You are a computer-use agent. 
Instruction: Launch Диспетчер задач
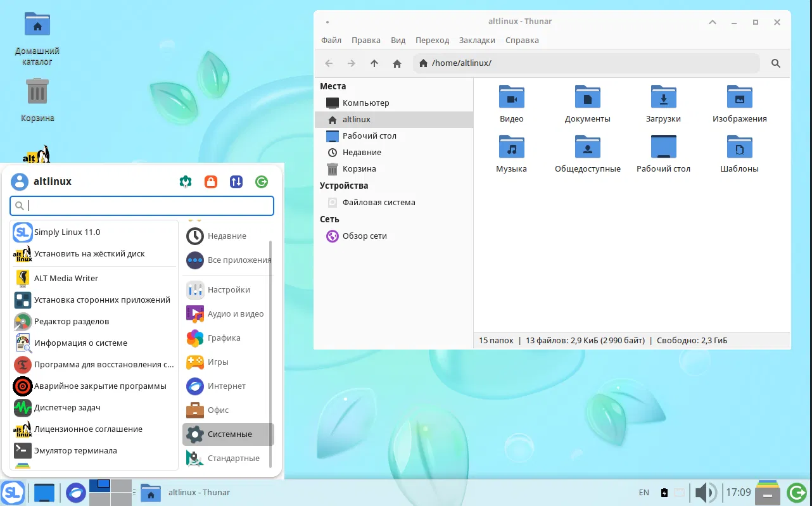click(x=94, y=408)
